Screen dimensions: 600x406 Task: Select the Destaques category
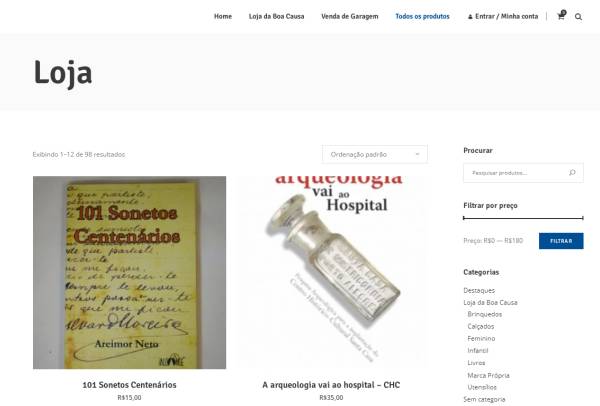[x=479, y=290]
